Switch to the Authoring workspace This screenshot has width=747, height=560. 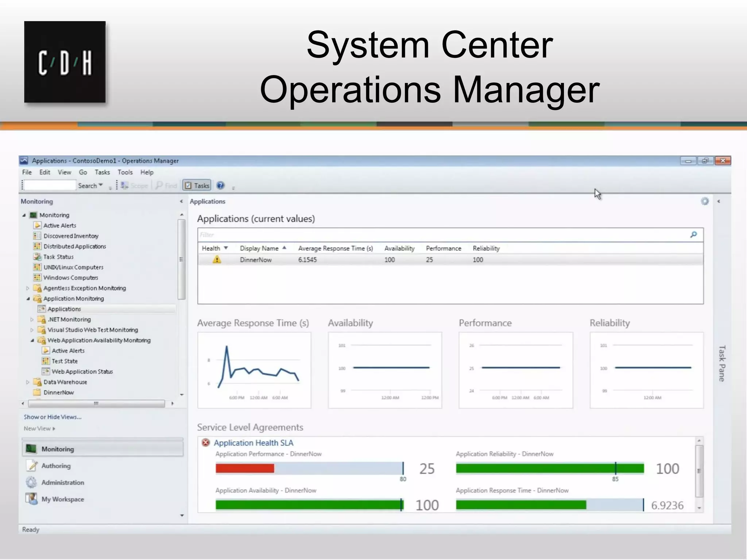[x=56, y=466]
